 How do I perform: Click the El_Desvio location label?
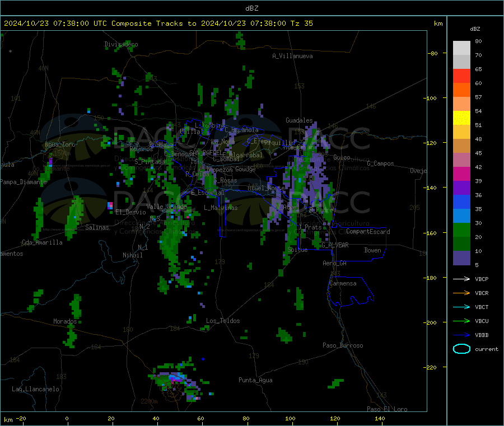(130, 212)
